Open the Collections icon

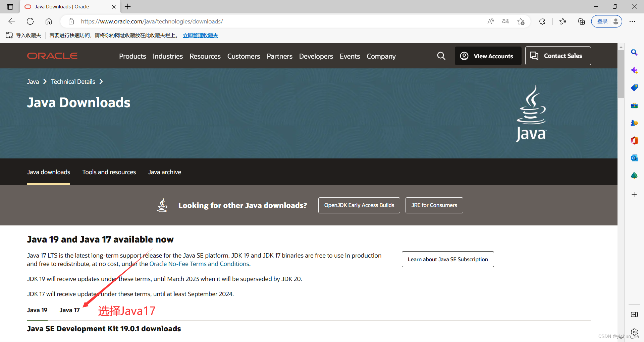coord(581,21)
